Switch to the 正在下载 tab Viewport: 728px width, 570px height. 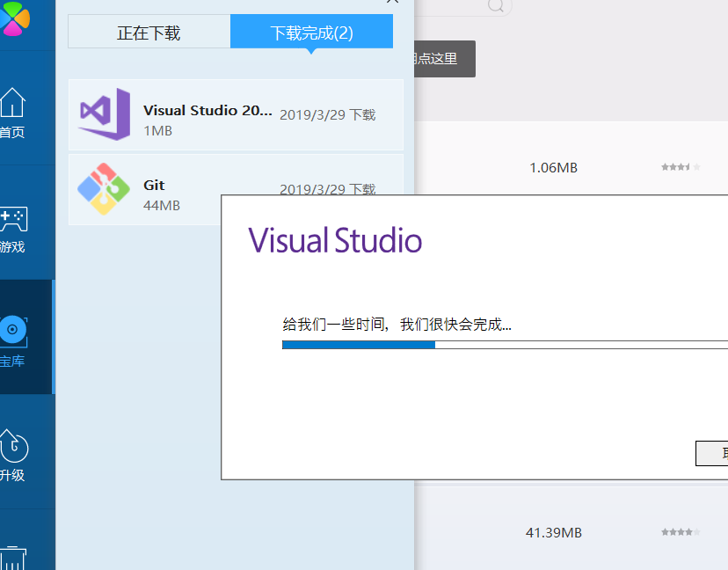(149, 31)
